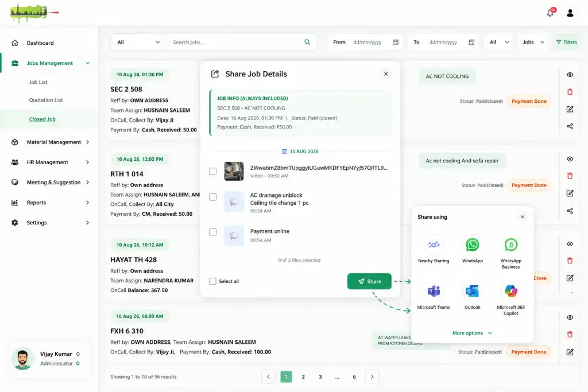Go to page 2
The width and height of the screenshot is (588, 392).
(x=303, y=377)
